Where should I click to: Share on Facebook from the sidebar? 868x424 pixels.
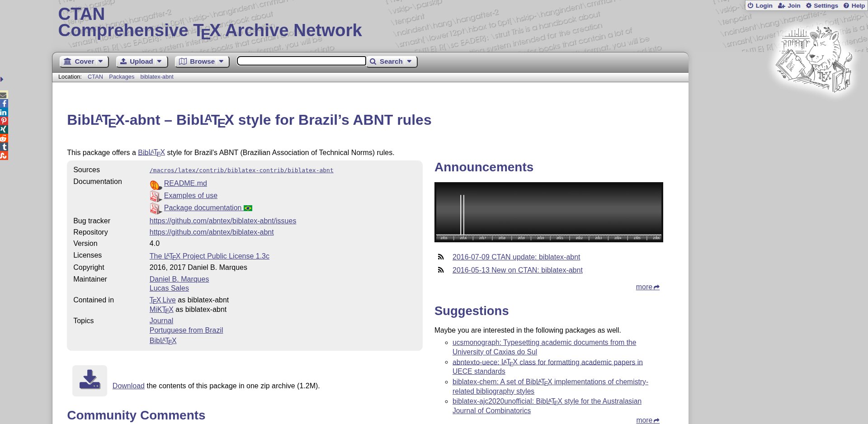4,104
